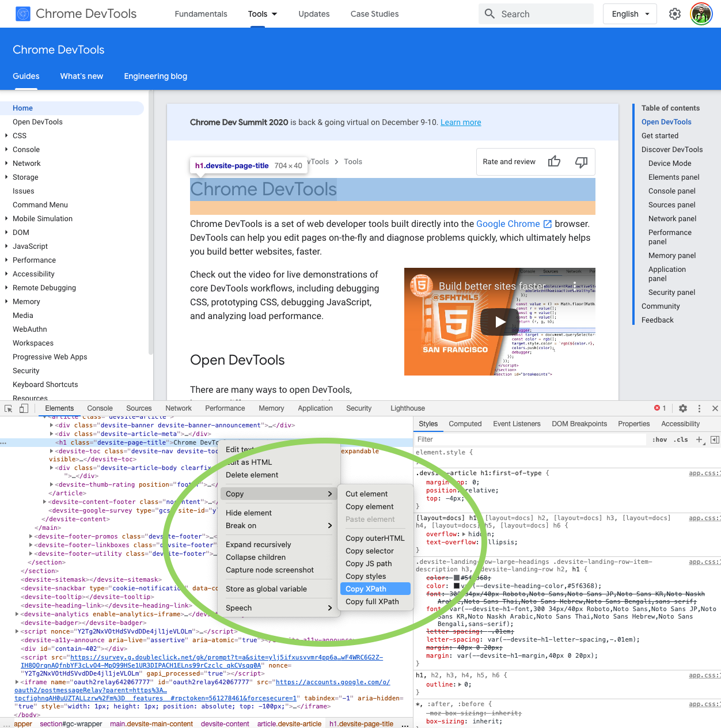Image resolution: width=721 pixels, height=728 pixels.
Task: Open Keyboard Shortcuts in the sidebar
Action: coord(45,385)
